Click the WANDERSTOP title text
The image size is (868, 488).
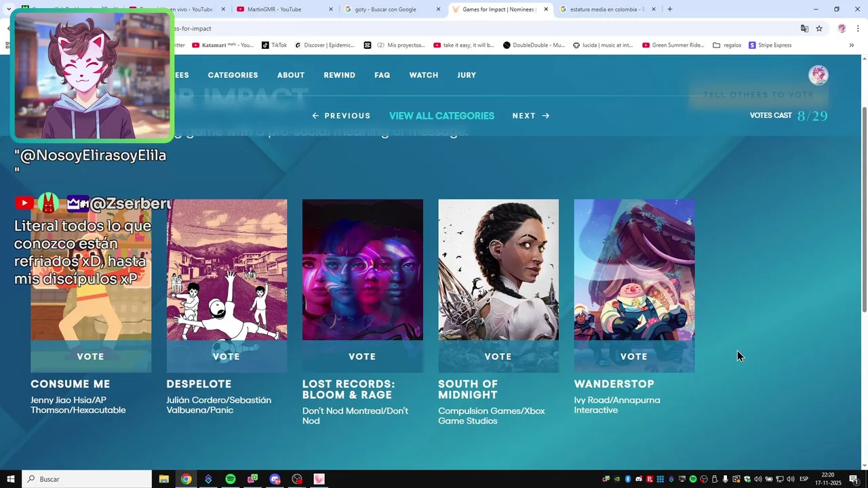pos(614,384)
